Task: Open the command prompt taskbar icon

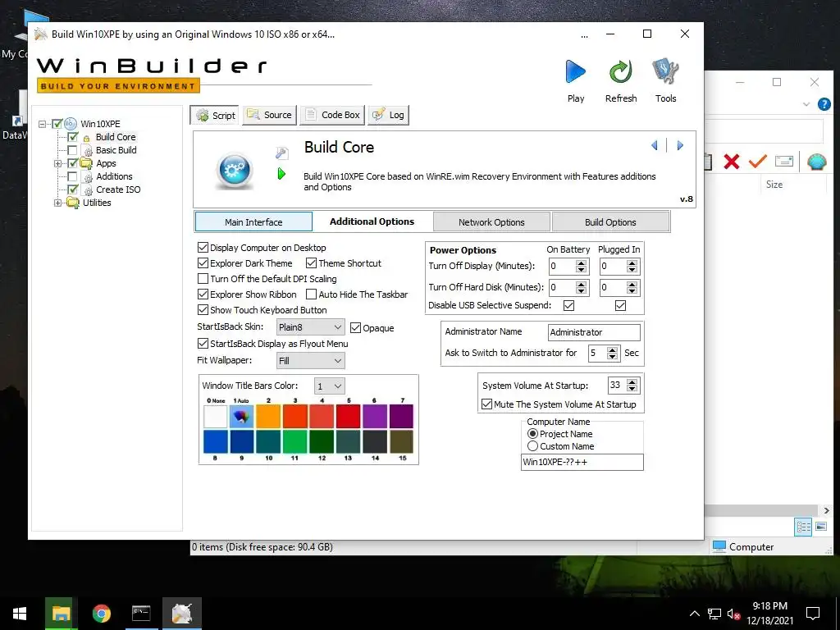Action: 141,614
